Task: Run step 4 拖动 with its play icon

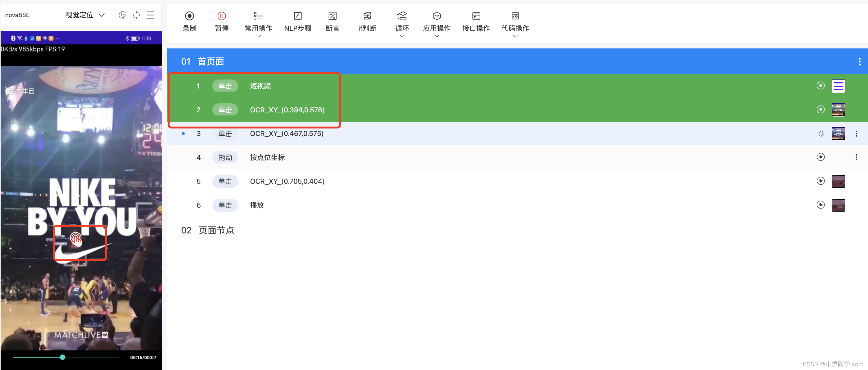Action: click(821, 157)
